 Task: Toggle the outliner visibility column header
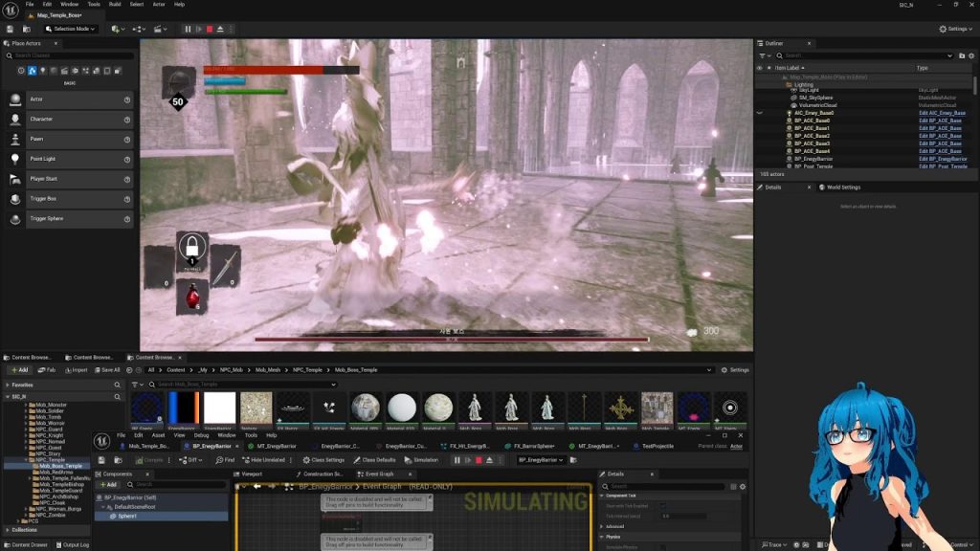[760, 68]
